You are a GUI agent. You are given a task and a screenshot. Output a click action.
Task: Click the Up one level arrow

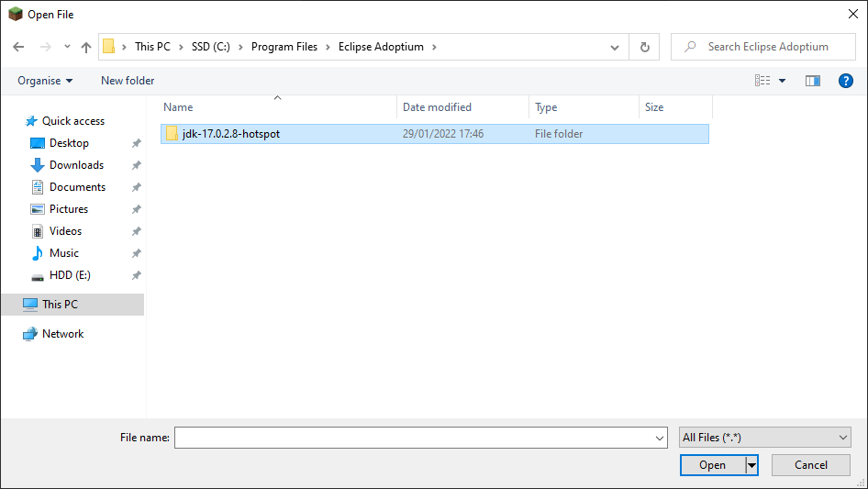coord(86,47)
